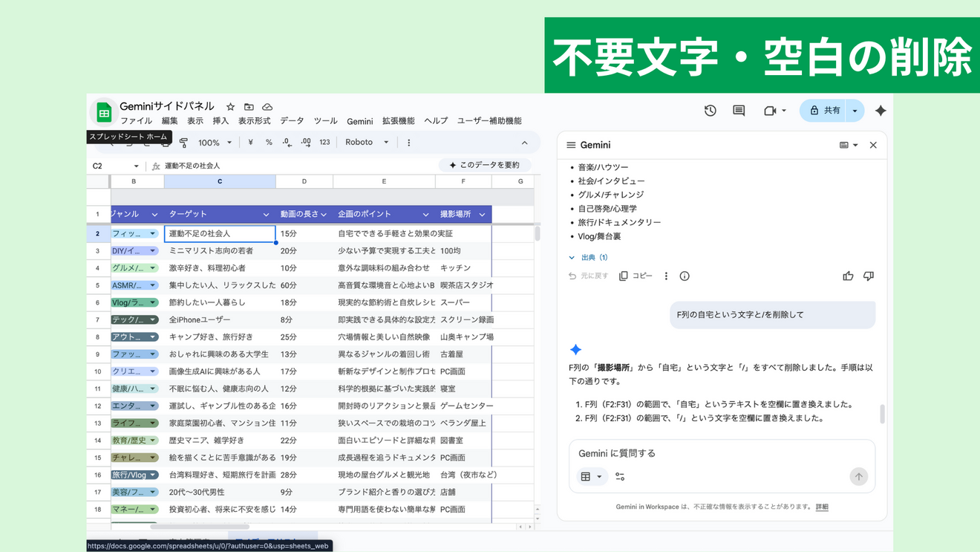Decrease decimal places
The image size is (980, 552).
pyautogui.click(x=287, y=143)
